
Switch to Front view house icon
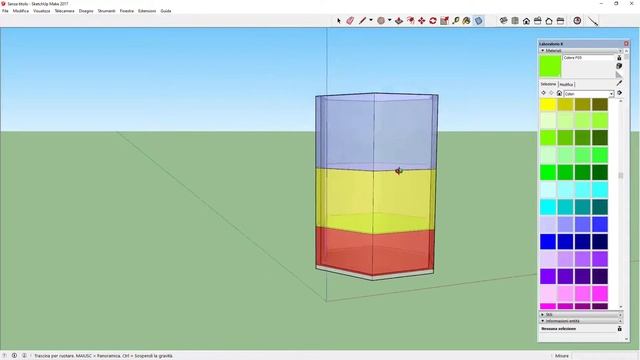549,20
